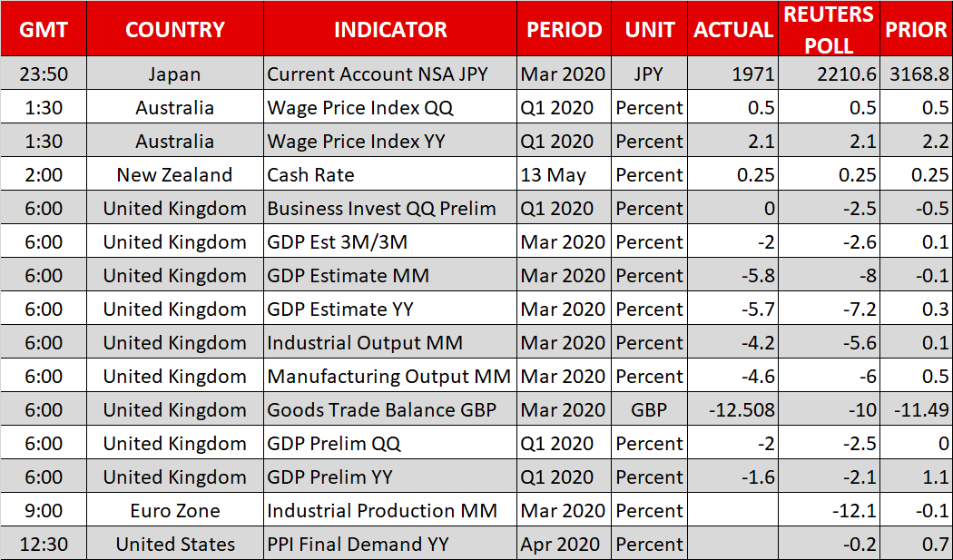Viewport: 953px width, 560px height.
Task: Select Current Account NSA JPY cell
Action: 378,74
